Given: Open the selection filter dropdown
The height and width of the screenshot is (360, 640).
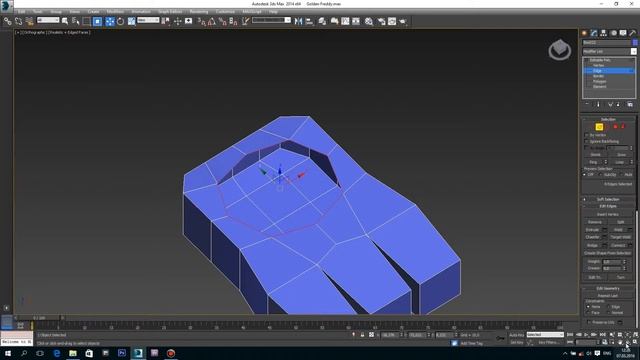Looking at the screenshot, I should click(x=48, y=20).
